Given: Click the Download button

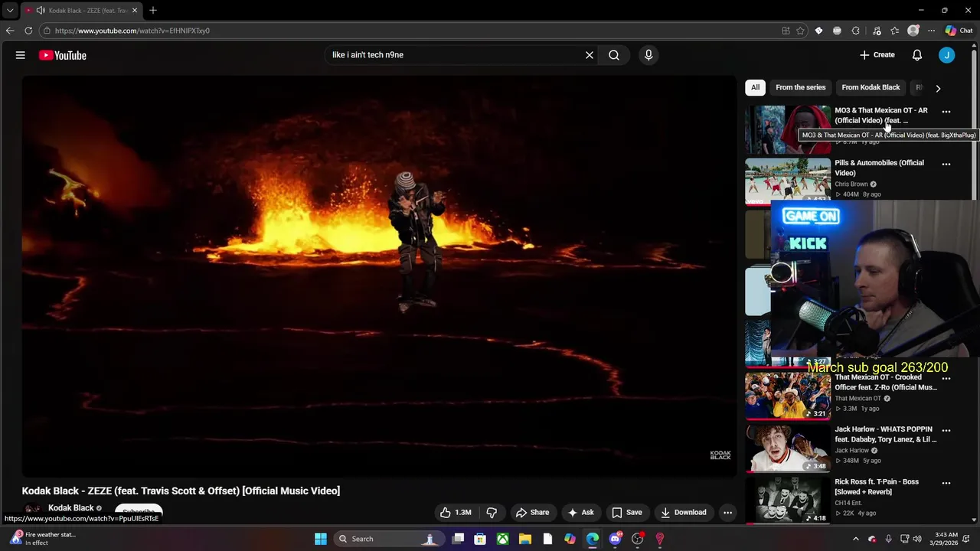Looking at the screenshot, I should [x=684, y=513].
